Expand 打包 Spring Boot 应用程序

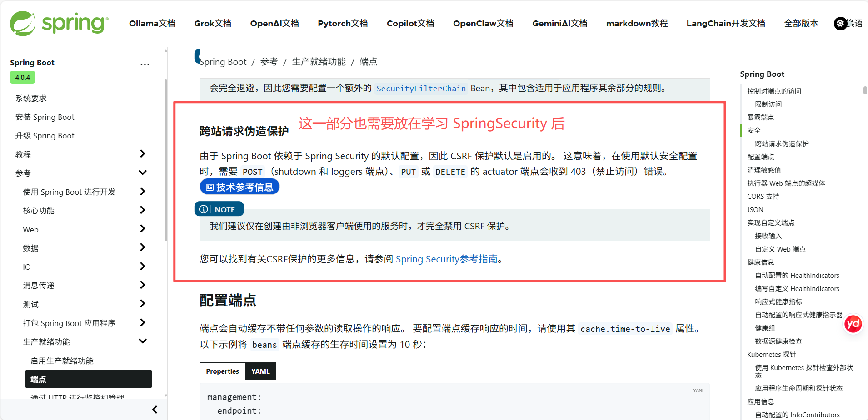[x=143, y=322]
